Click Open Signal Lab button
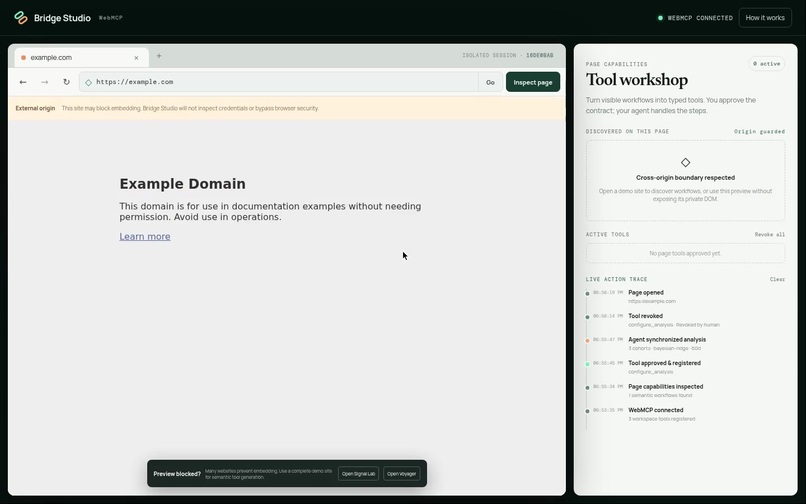The width and height of the screenshot is (806, 504). pos(358,474)
